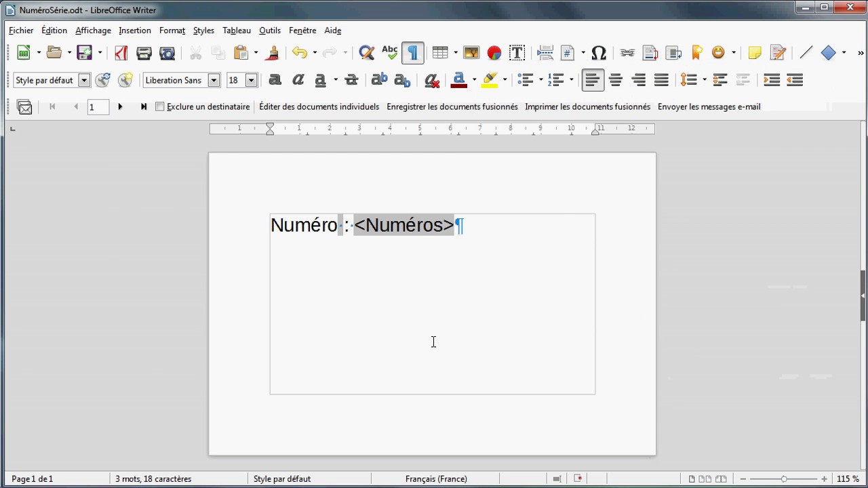Toggle strikethrough formatting
868x488 pixels.
tap(351, 80)
